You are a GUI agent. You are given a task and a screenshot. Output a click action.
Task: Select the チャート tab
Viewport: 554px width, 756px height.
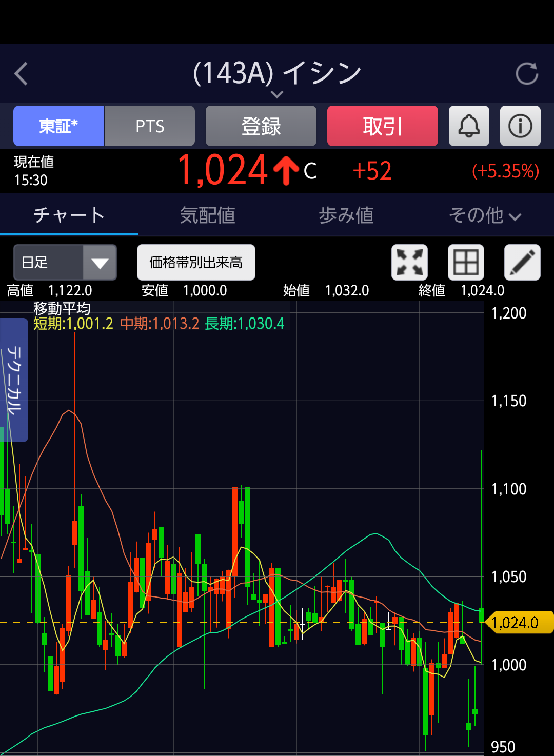69,215
